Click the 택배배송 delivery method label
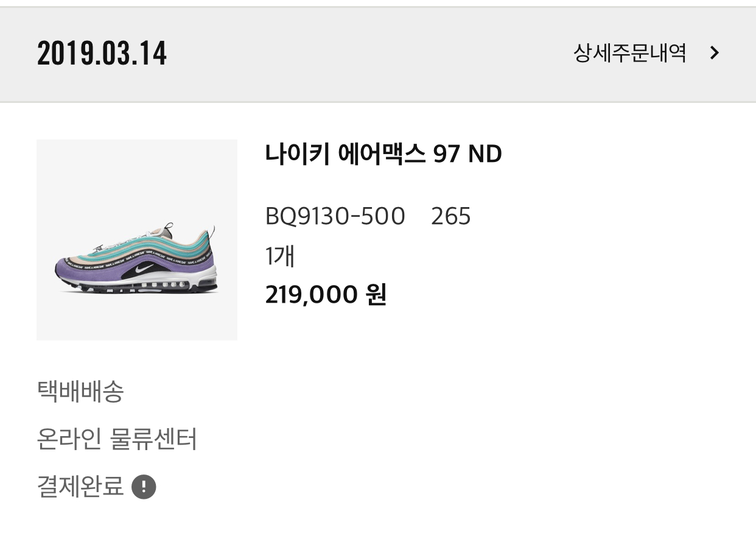 pos(80,391)
